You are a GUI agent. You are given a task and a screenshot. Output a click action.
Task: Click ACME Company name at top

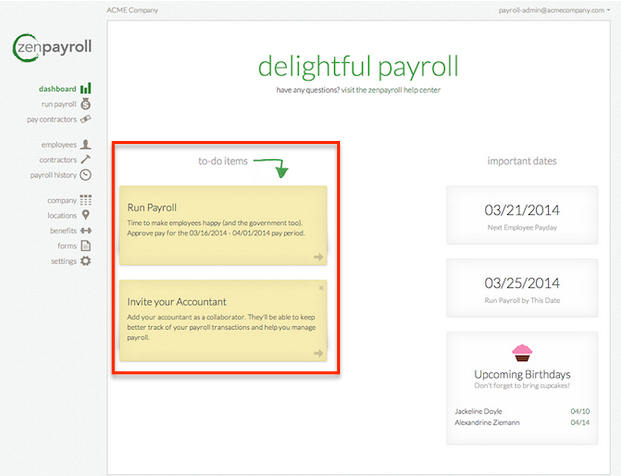pos(132,10)
